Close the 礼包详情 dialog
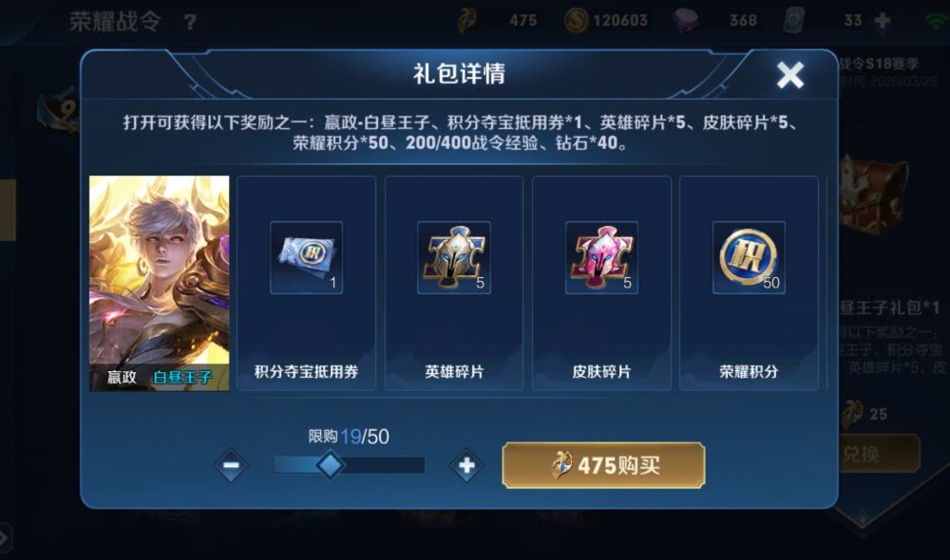 click(x=790, y=75)
